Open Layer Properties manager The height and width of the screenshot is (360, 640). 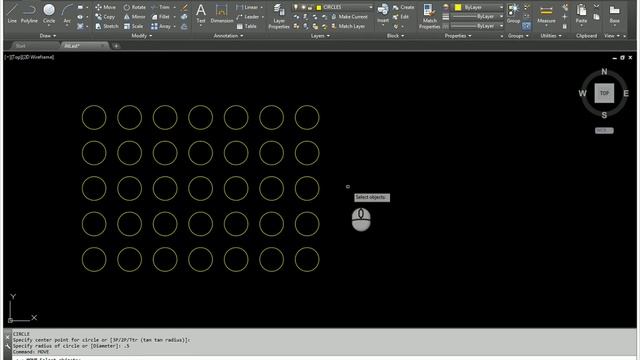point(279,16)
